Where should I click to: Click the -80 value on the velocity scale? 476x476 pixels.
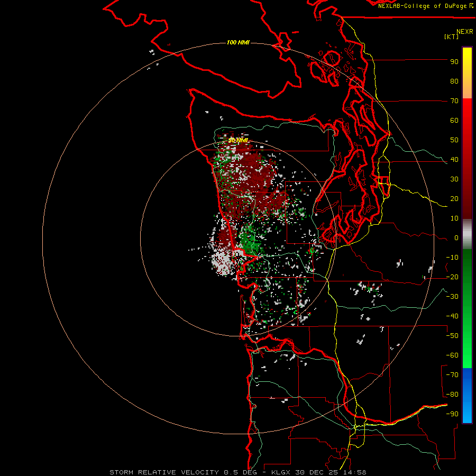[452, 395]
